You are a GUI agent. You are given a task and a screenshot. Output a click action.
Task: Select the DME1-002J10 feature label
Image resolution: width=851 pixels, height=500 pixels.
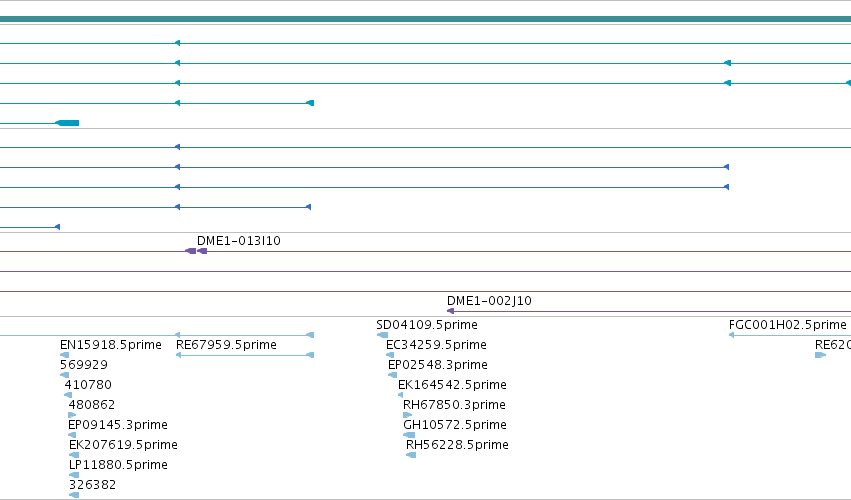pos(489,301)
